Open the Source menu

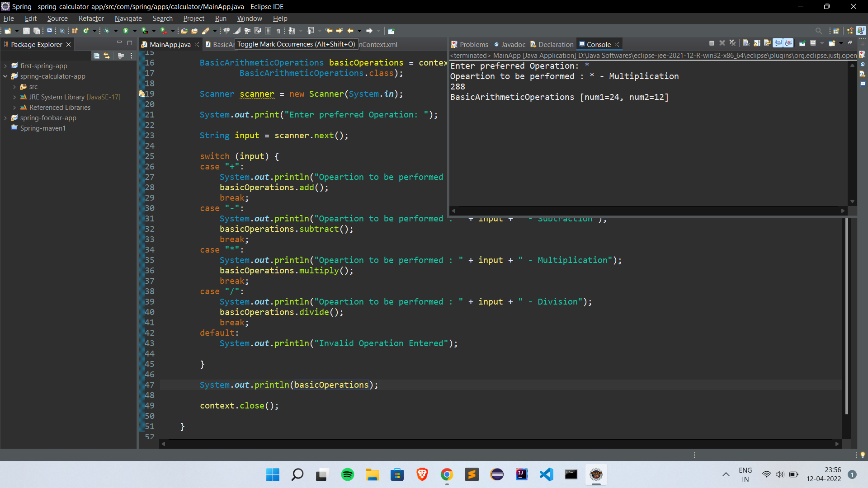(57, 19)
